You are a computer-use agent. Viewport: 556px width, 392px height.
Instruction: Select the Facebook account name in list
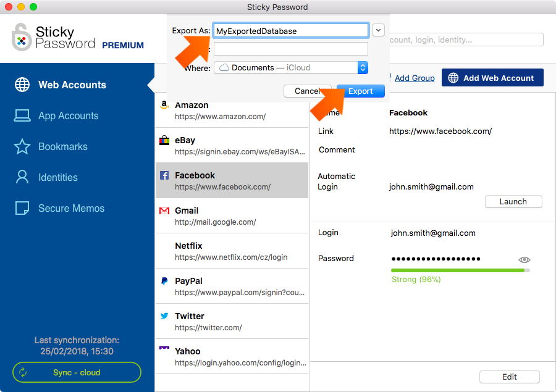(x=195, y=175)
